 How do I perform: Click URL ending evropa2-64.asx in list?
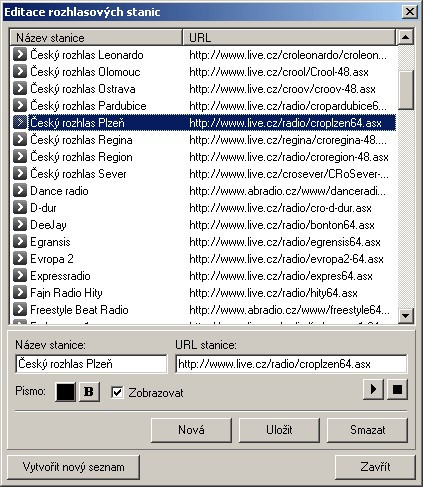[x=286, y=259]
